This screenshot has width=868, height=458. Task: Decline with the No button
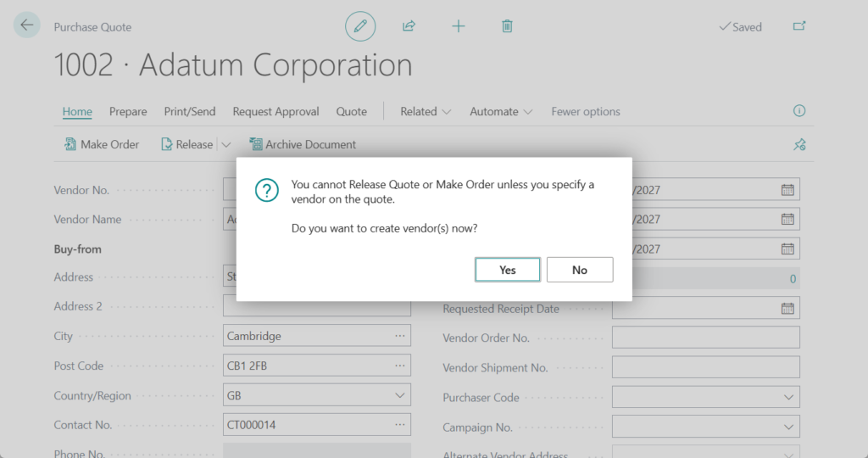point(580,270)
